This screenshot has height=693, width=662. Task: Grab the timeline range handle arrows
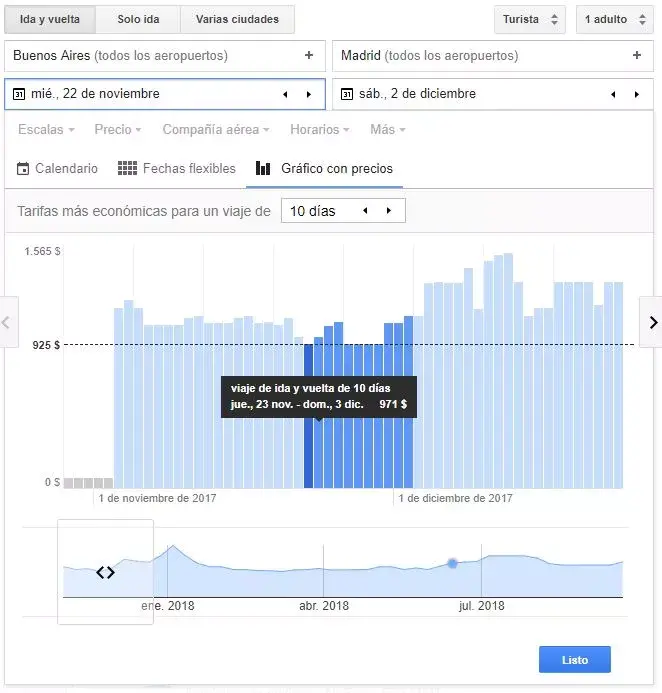coord(105,573)
